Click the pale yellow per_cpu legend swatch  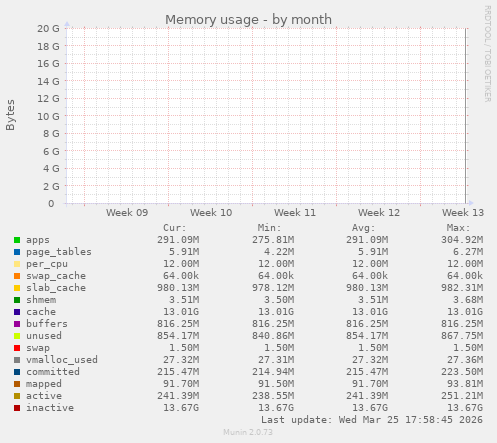[17, 264]
